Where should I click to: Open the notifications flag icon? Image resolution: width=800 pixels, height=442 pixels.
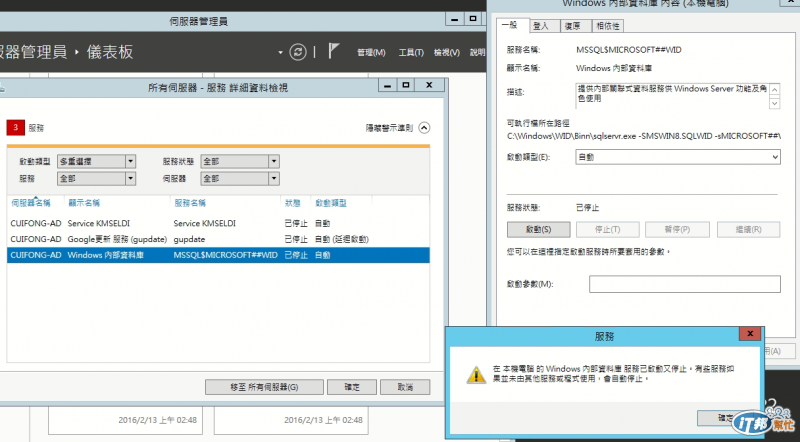pyautogui.click(x=333, y=51)
